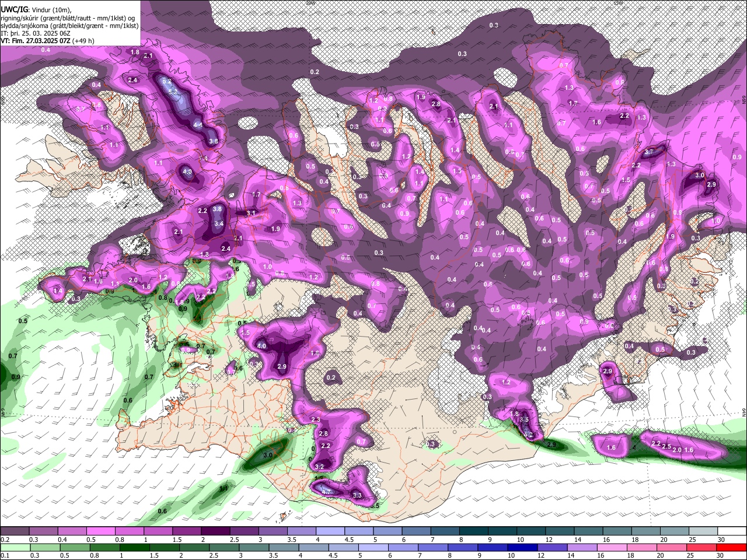Select top-row legend swatch between 25 and 30
Viewport: 747px width, 560px height.
click(x=703, y=531)
